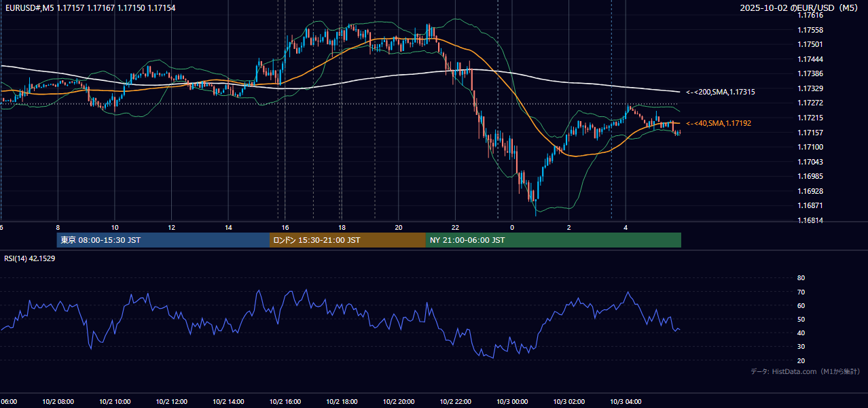Select the 40 SMA label reading 1.17192

click(719, 123)
